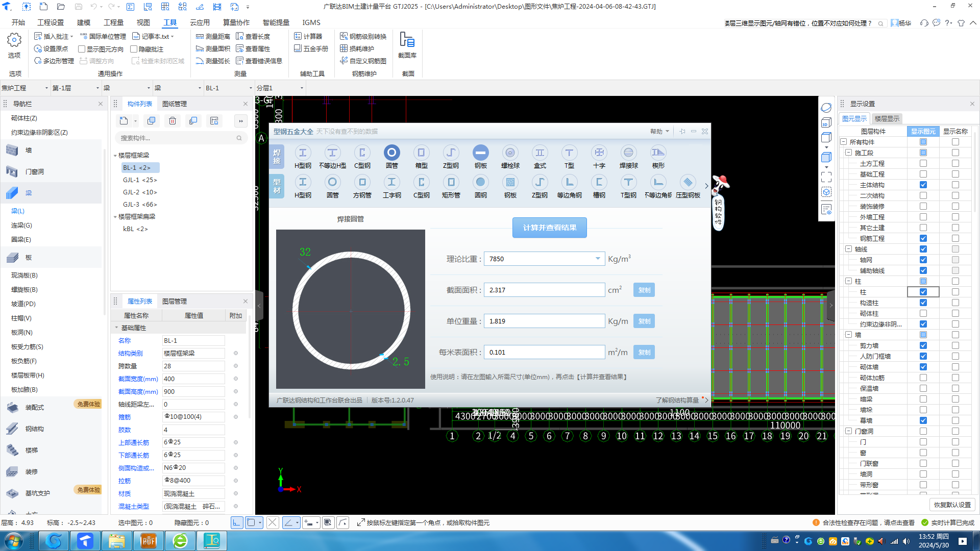This screenshot has width=980, height=551.
Task: Toggle 构造柱 display checkbox
Action: [923, 303]
